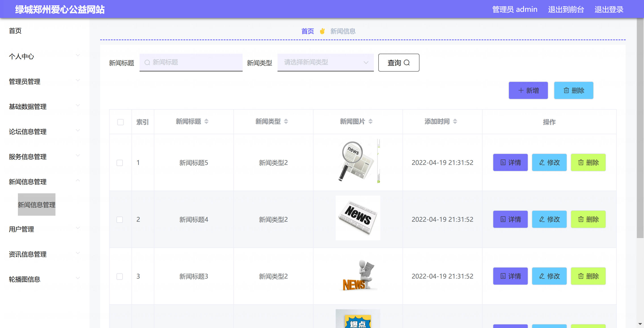The height and width of the screenshot is (328, 644).
Task: Click 删除 for 新闻标题5 row
Action: [588, 162]
